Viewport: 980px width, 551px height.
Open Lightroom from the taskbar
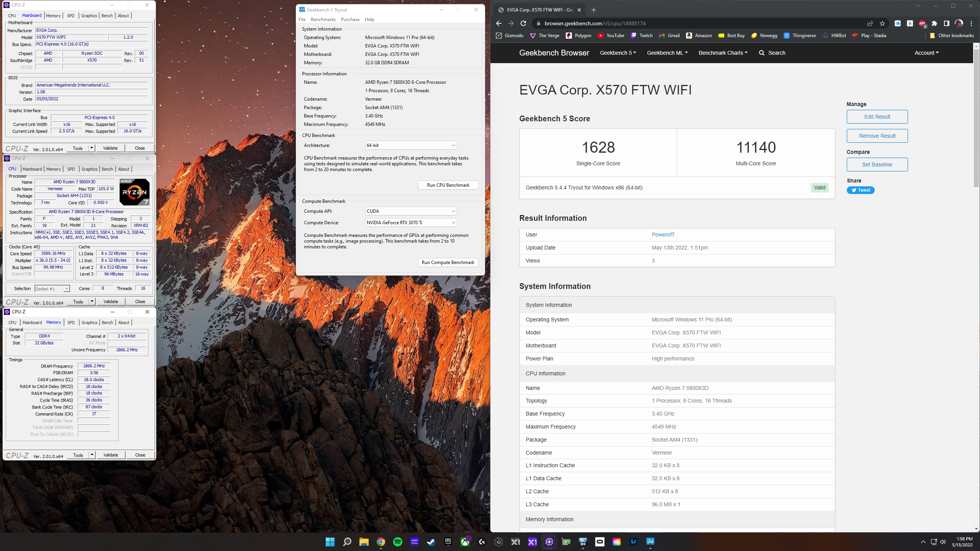(x=634, y=541)
